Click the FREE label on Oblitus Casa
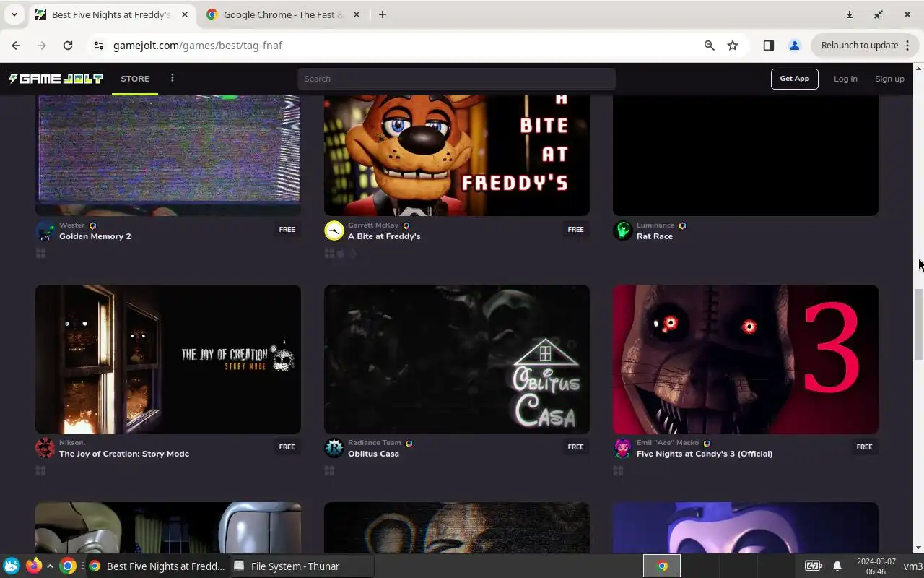The height and width of the screenshot is (578, 924). point(576,447)
